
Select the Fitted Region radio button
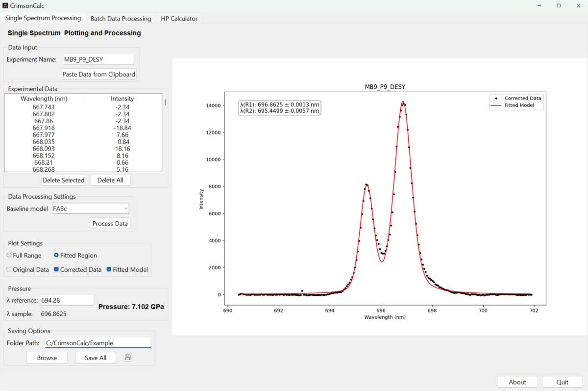click(x=56, y=255)
